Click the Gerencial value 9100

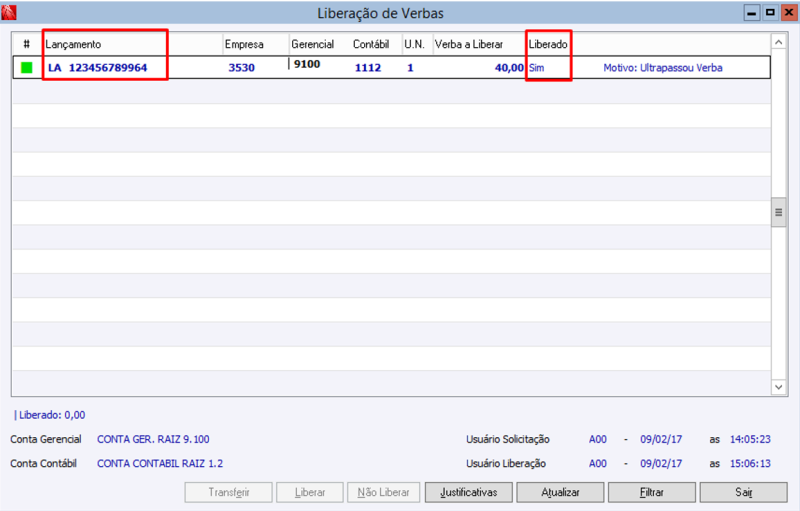(307, 64)
